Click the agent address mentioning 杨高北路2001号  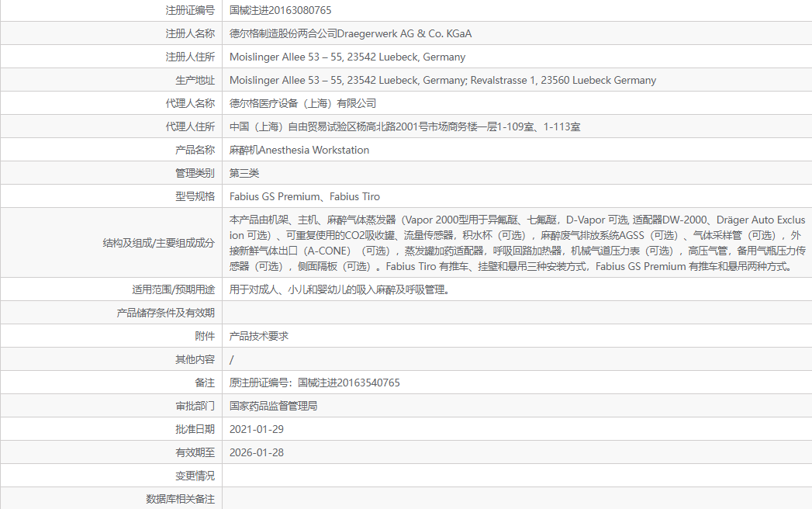(x=405, y=127)
